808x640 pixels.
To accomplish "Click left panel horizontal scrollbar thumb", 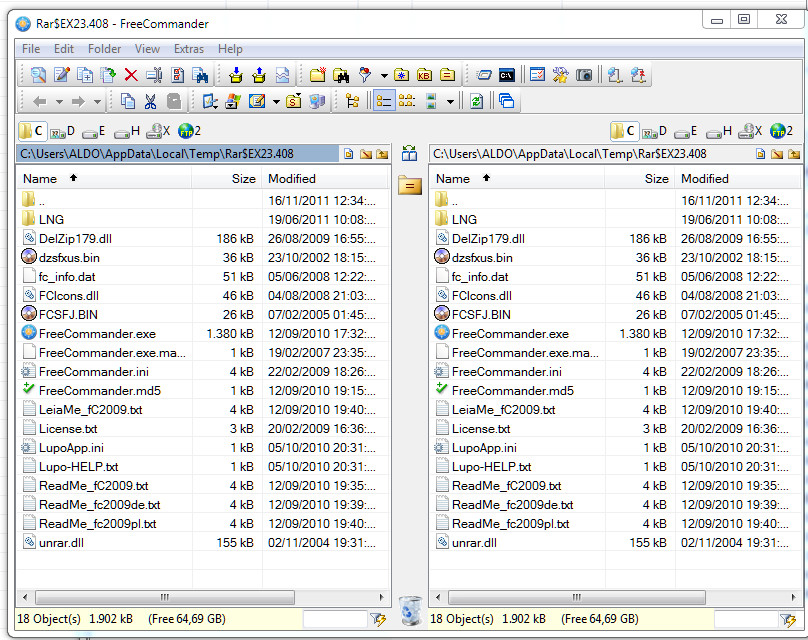I will 165,598.
